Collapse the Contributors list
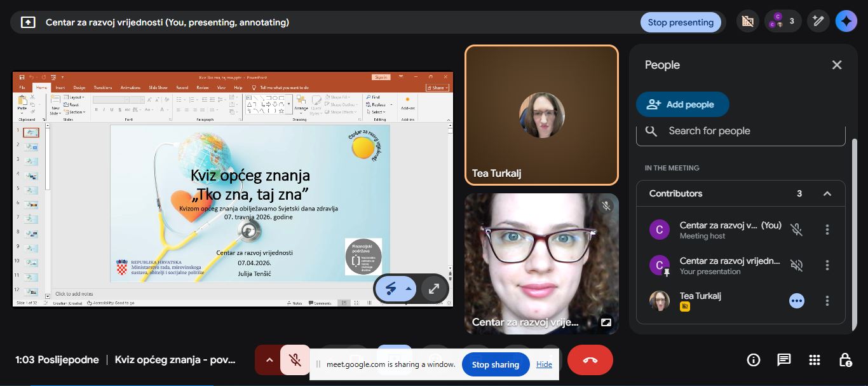The width and height of the screenshot is (868, 386). (x=827, y=194)
